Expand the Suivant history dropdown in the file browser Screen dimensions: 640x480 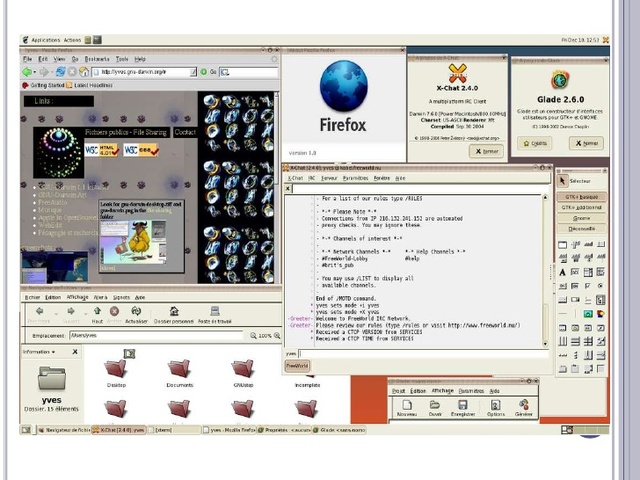(x=86, y=313)
